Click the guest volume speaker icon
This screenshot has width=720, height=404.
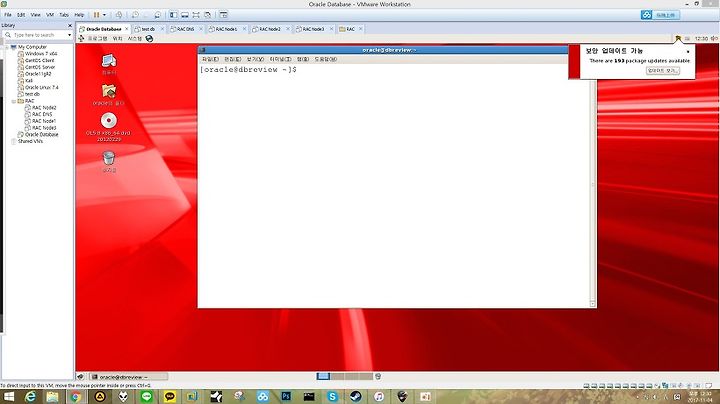coord(714,39)
